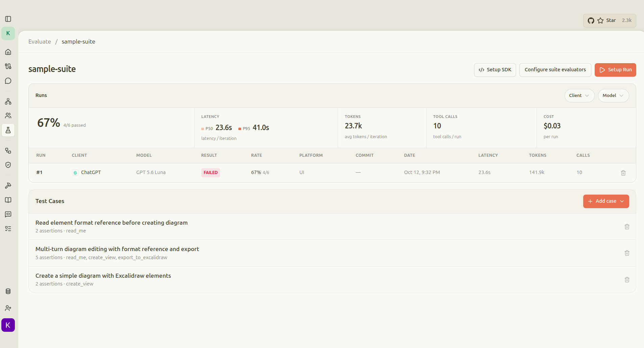Click the 141.9k tokens cell in run #1
Screen dimensions: 644x348
[x=537, y=172]
